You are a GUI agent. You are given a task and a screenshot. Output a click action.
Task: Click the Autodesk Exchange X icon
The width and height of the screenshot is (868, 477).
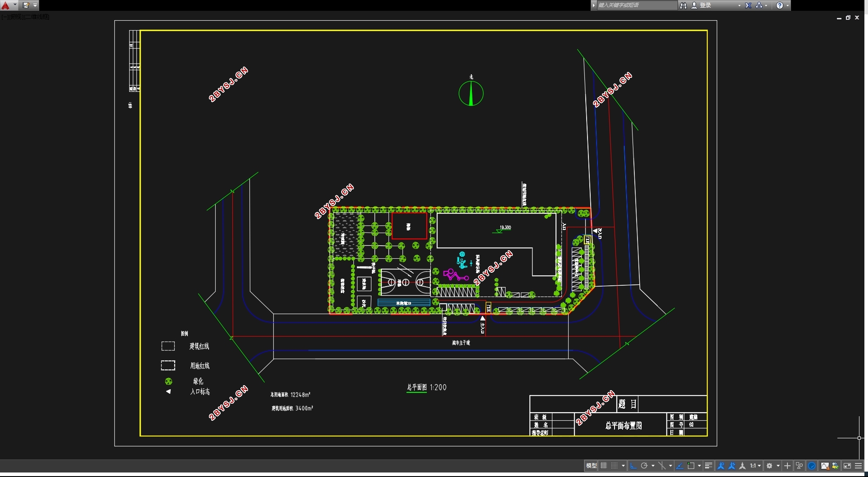[748, 5]
